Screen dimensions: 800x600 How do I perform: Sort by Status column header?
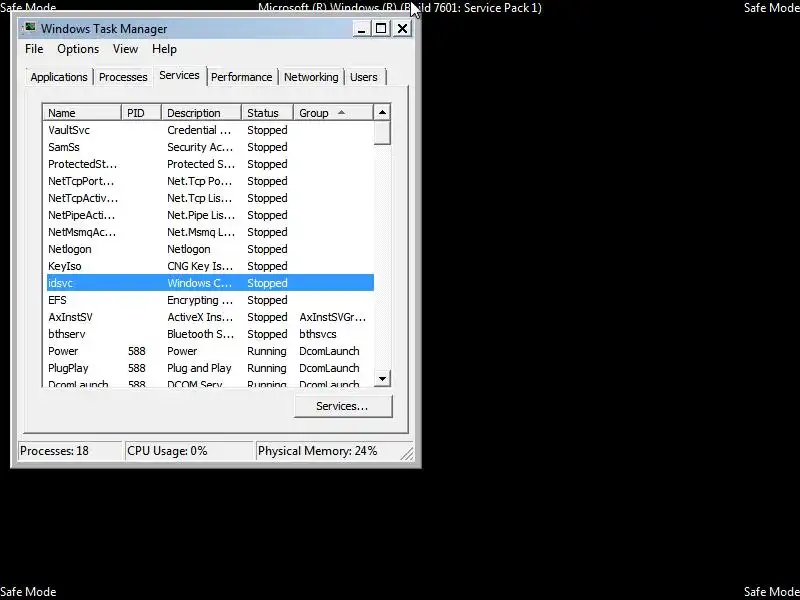(x=267, y=113)
